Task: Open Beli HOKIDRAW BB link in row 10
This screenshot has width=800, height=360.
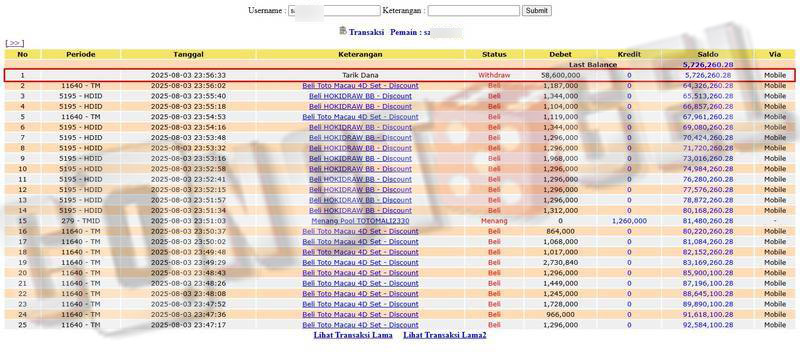Action: tap(360, 169)
